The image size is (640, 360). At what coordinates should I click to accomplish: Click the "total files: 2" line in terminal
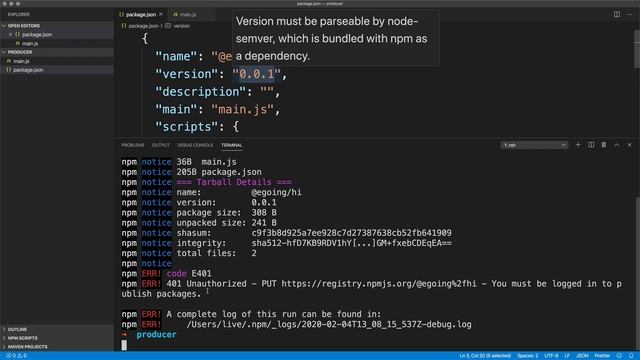coord(216,253)
